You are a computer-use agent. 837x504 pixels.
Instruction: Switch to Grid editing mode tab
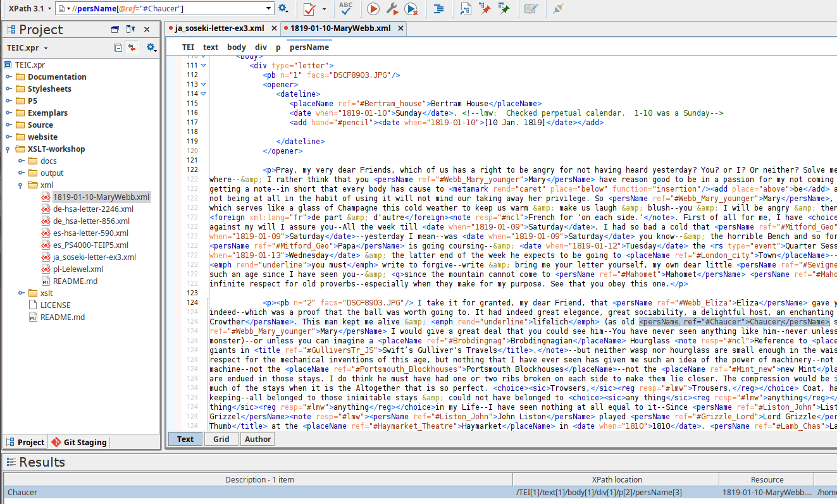221,439
